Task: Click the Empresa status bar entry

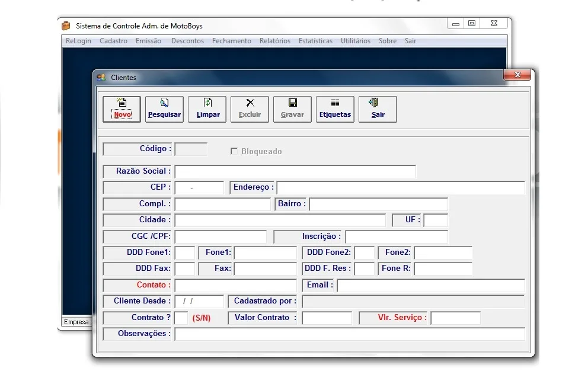Action: pyautogui.click(x=77, y=322)
